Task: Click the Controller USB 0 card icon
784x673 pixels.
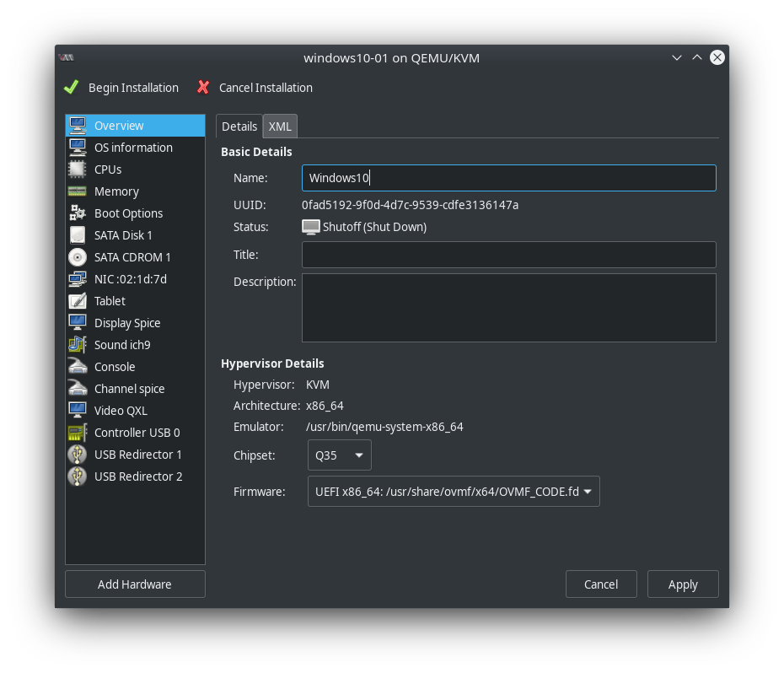Action: tap(78, 433)
